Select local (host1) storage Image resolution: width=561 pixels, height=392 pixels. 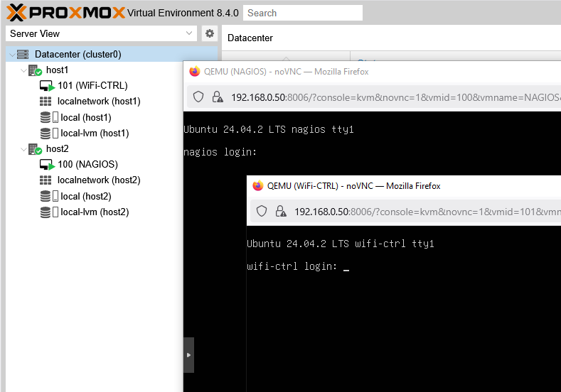[85, 117]
